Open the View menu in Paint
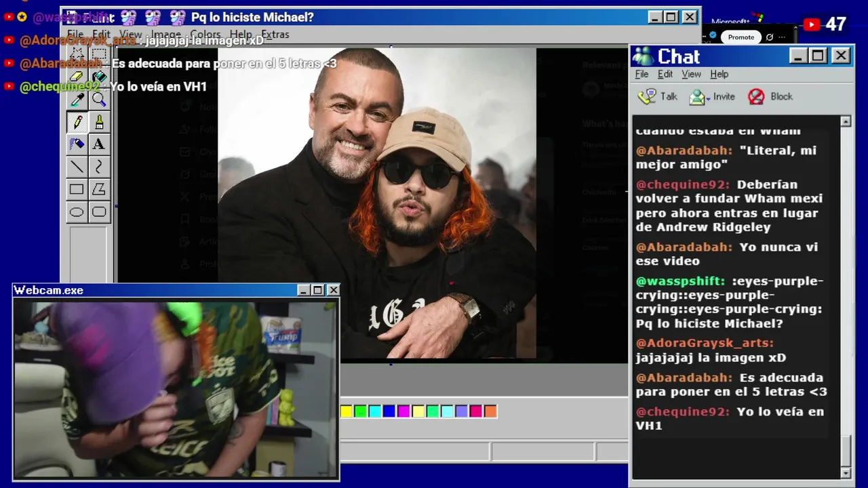The image size is (868, 488). (x=131, y=35)
